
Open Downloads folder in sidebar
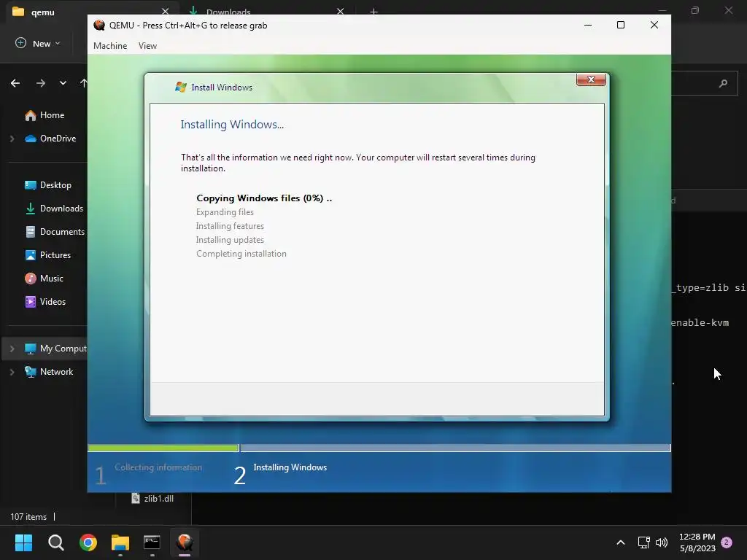[54, 209]
